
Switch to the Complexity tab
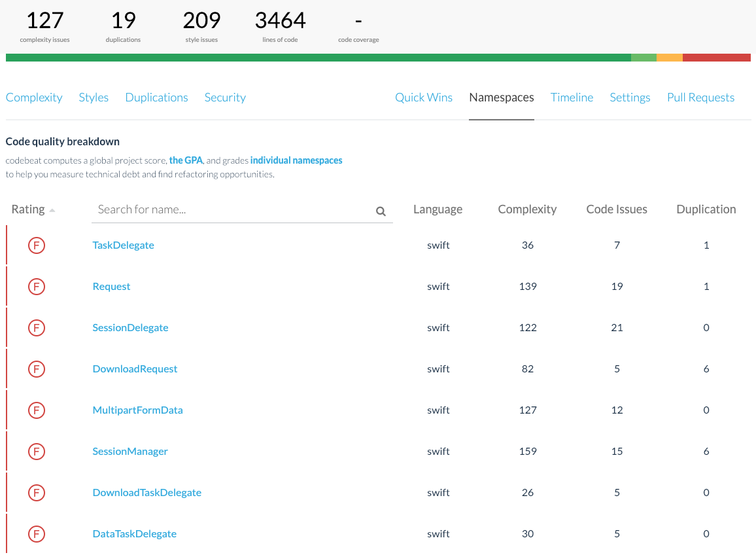(x=34, y=98)
